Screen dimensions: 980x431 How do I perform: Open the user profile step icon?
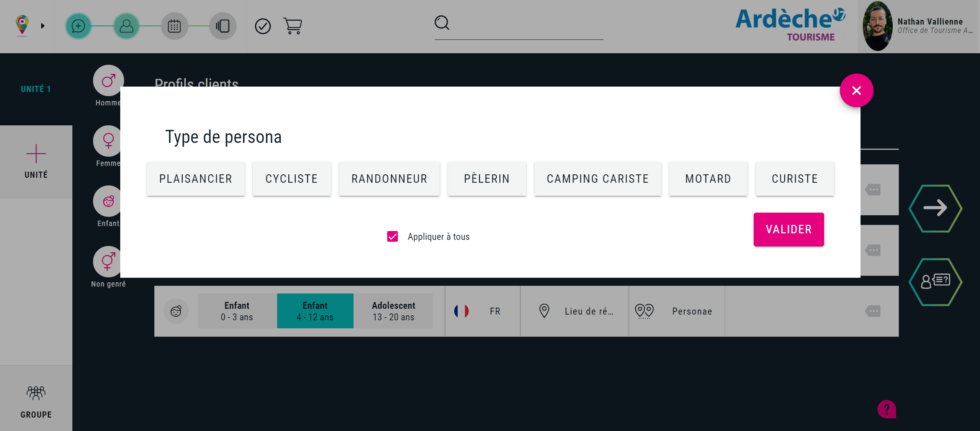tap(126, 26)
